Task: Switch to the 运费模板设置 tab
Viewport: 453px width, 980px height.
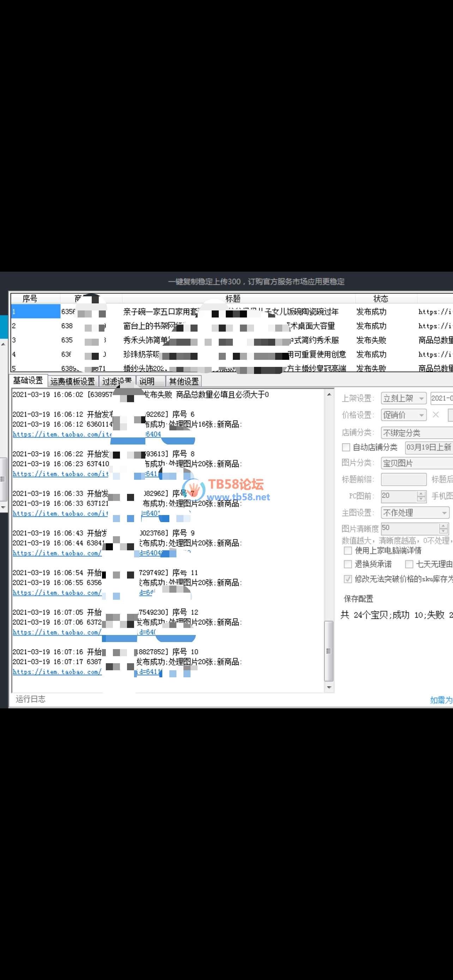Action: coord(72,381)
